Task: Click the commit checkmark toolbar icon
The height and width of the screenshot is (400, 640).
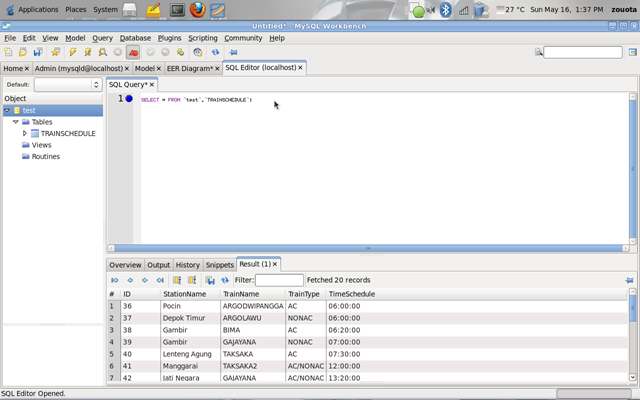Action: (150, 52)
